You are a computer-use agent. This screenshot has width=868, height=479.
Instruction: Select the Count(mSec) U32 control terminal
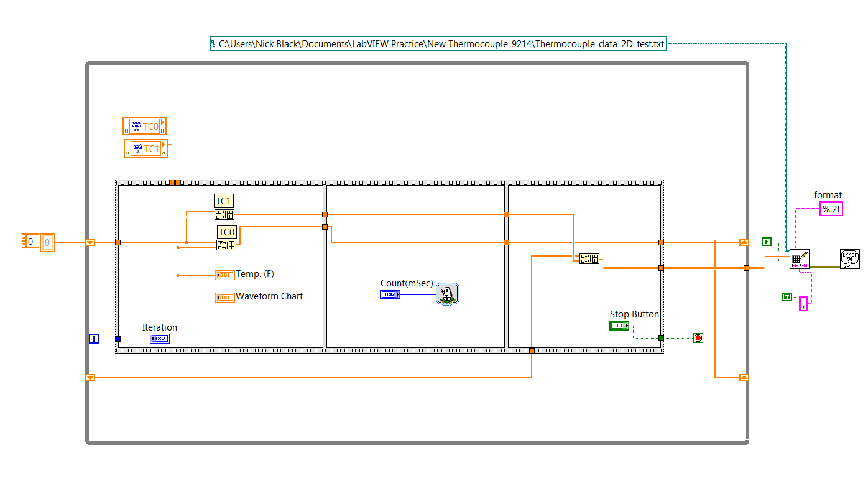pyautogui.click(x=390, y=294)
